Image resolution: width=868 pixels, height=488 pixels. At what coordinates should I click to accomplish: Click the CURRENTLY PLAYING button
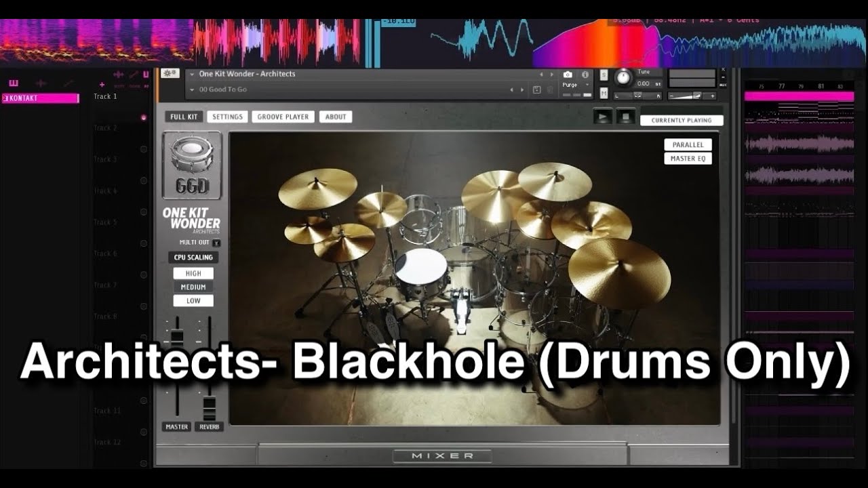(682, 120)
